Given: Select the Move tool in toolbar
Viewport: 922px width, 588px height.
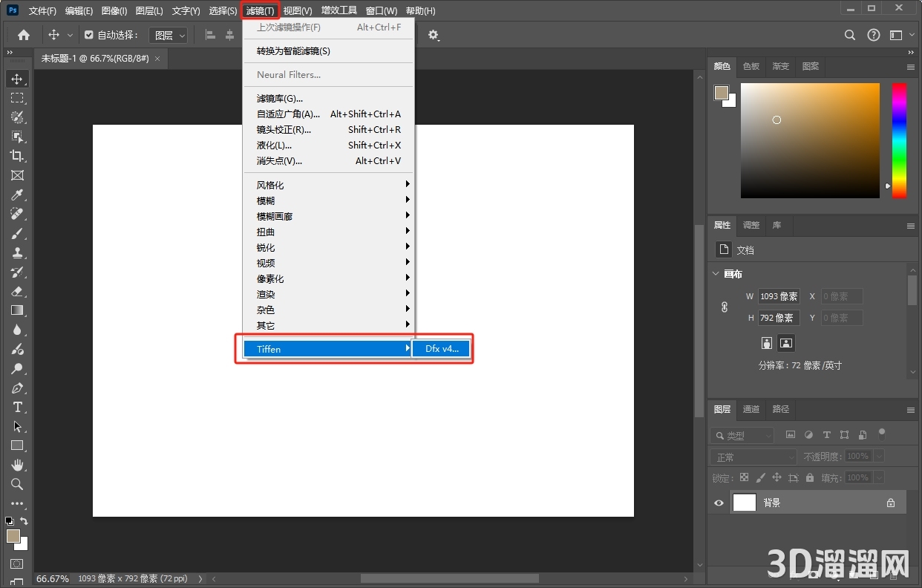Looking at the screenshot, I should (x=17, y=79).
